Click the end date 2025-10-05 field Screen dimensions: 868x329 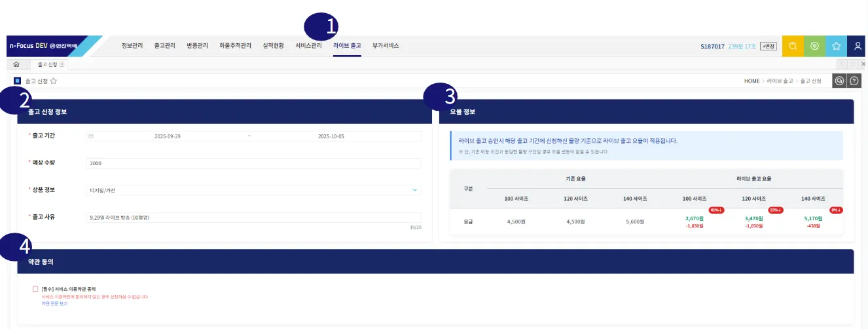click(331, 136)
